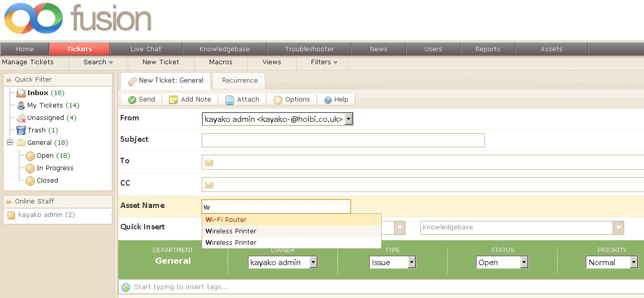
Task: Click Manage Tickets in the submenu
Action: coord(28,62)
